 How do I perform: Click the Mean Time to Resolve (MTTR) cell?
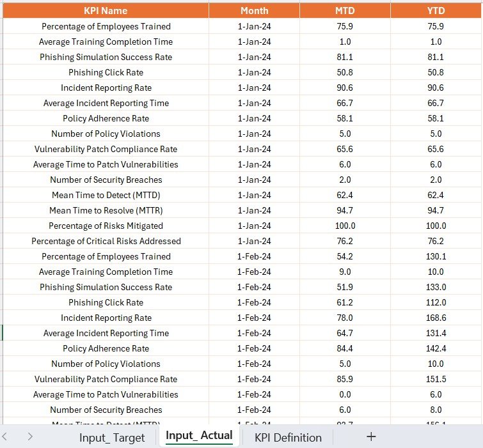click(x=106, y=210)
